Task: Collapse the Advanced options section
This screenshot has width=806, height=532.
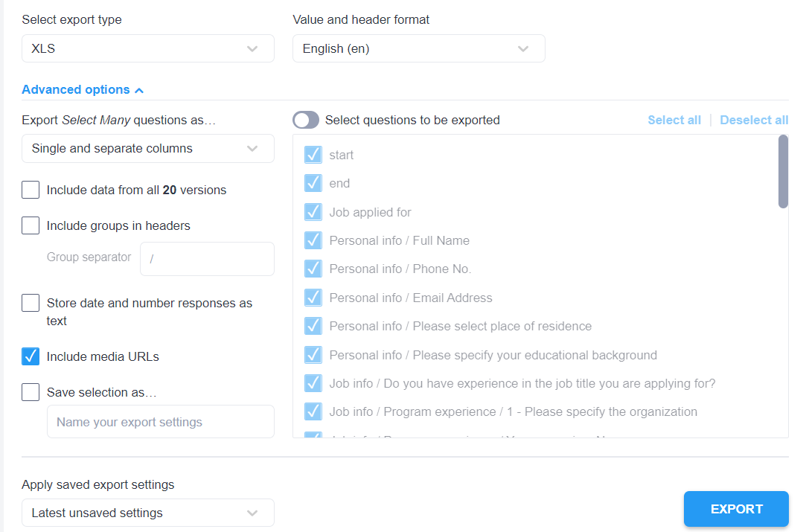Action: coord(82,89)
